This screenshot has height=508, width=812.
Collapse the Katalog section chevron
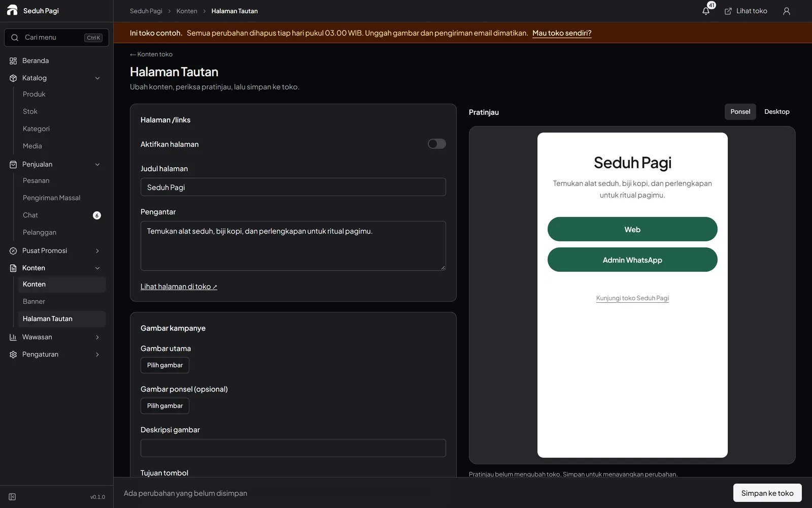97,78
